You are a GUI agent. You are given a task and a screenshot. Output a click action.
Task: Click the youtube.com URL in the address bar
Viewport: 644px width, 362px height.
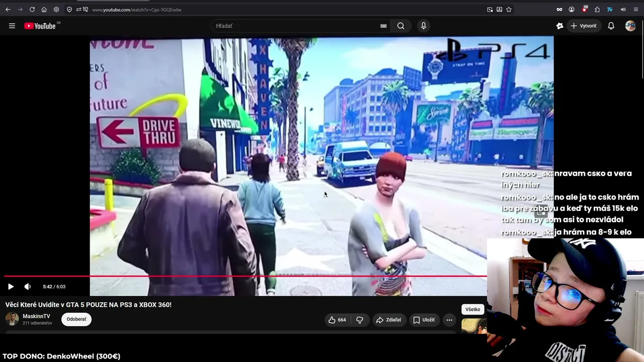point(136,10)
